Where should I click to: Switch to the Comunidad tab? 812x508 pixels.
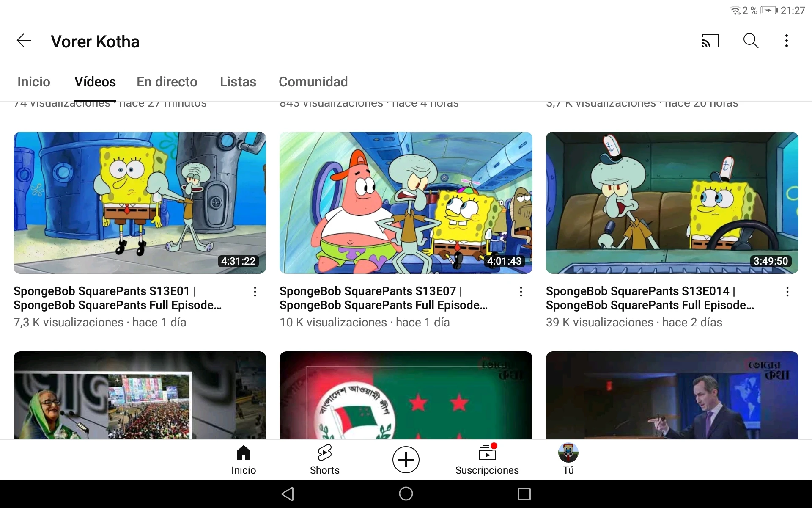[x=313, y=82]
